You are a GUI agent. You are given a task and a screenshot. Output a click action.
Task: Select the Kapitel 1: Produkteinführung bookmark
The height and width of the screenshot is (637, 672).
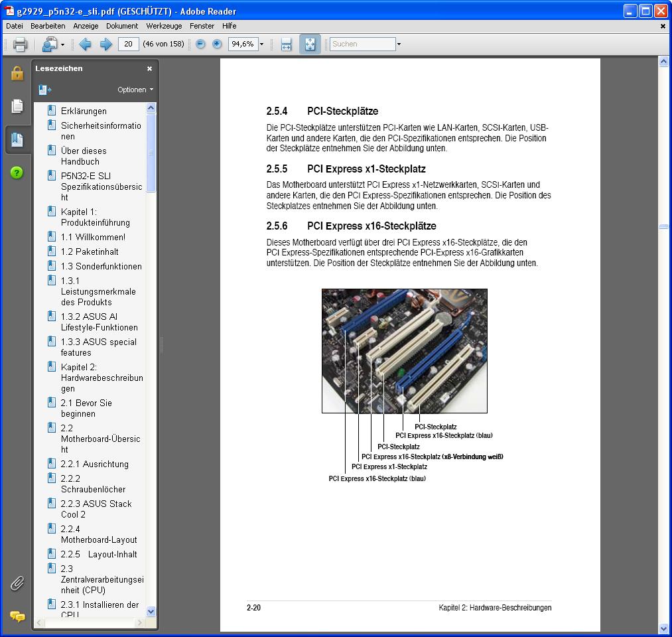(x=95, y=218)
